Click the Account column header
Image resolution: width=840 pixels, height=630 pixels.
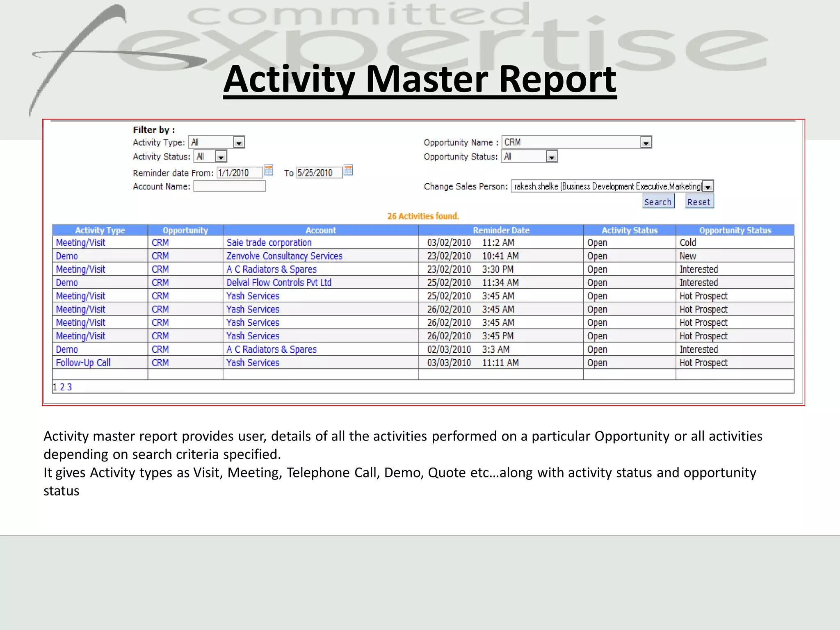[321, 230]
